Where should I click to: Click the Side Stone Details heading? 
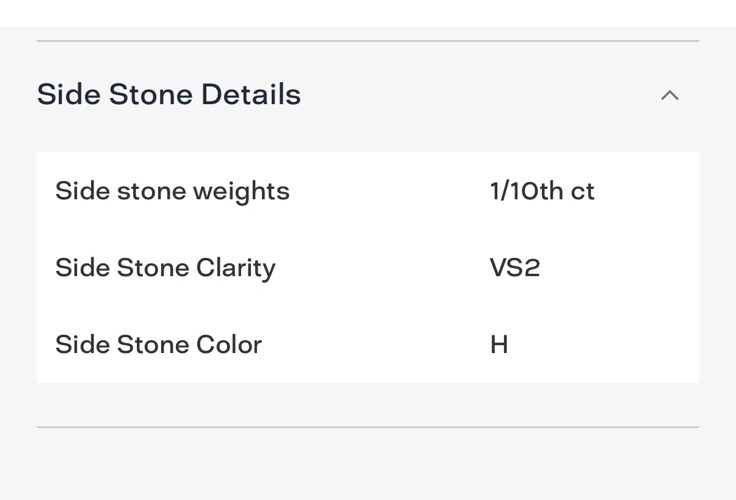click(x=169, y=95)
